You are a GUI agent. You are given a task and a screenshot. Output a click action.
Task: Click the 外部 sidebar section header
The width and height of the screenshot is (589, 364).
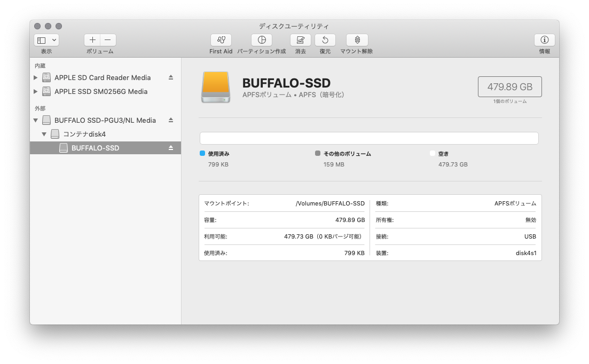coord(40,108)
